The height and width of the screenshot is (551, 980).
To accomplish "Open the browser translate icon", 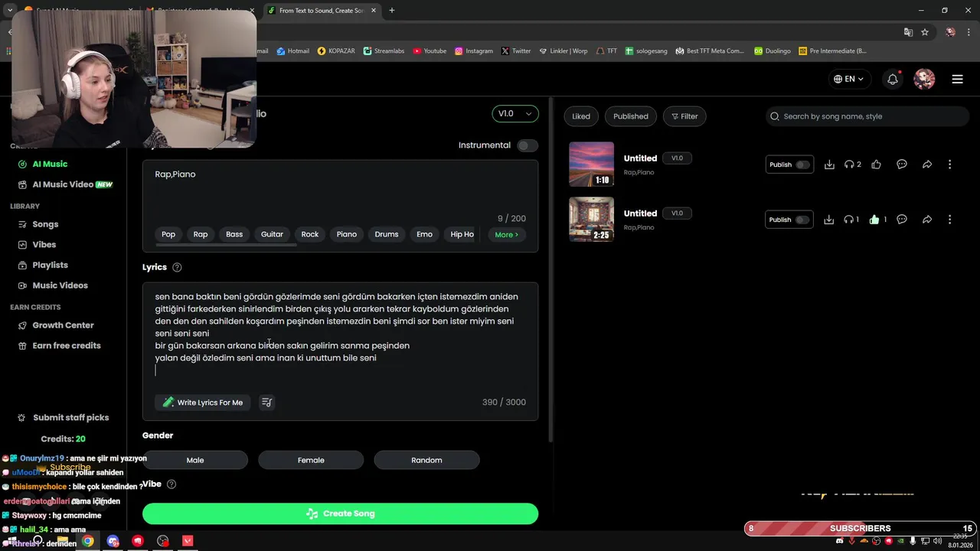I will [x=908, y=32].
